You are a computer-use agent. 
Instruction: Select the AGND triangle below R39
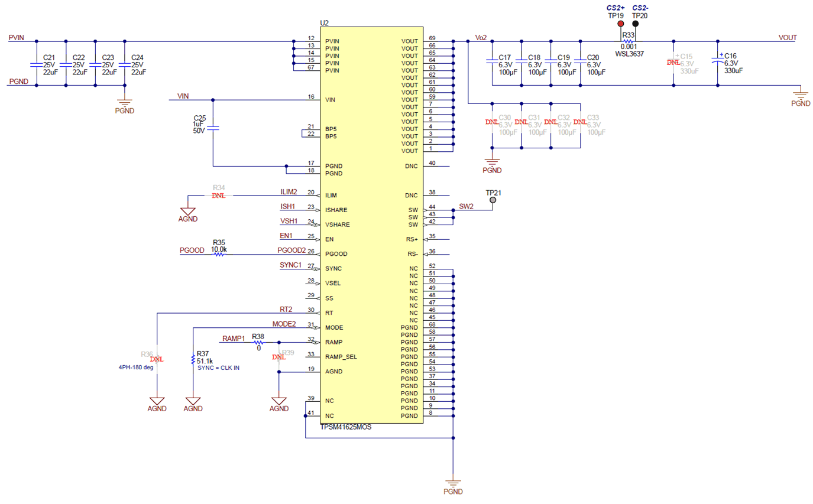(x=278, y=400)
